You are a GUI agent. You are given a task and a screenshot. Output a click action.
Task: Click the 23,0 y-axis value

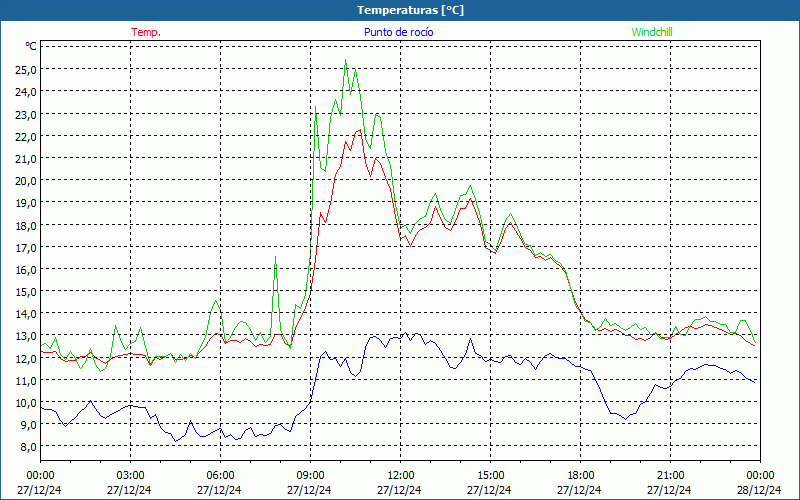(26, 114)
